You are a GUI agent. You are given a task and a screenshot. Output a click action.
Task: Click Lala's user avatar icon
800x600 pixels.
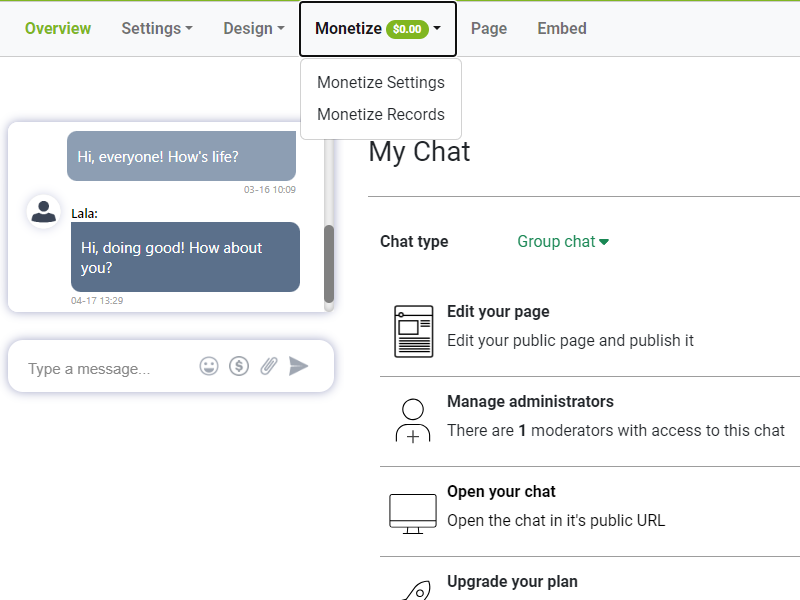point(44,211)
